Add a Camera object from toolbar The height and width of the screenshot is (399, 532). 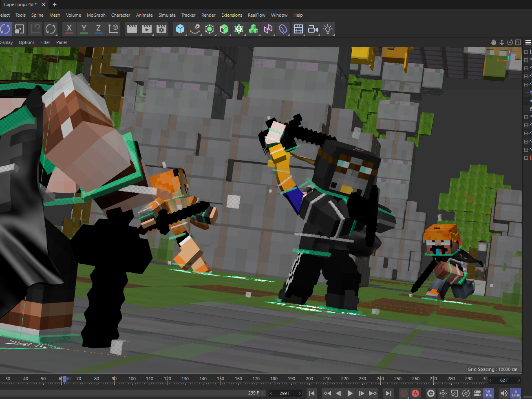tap(313, 29)
